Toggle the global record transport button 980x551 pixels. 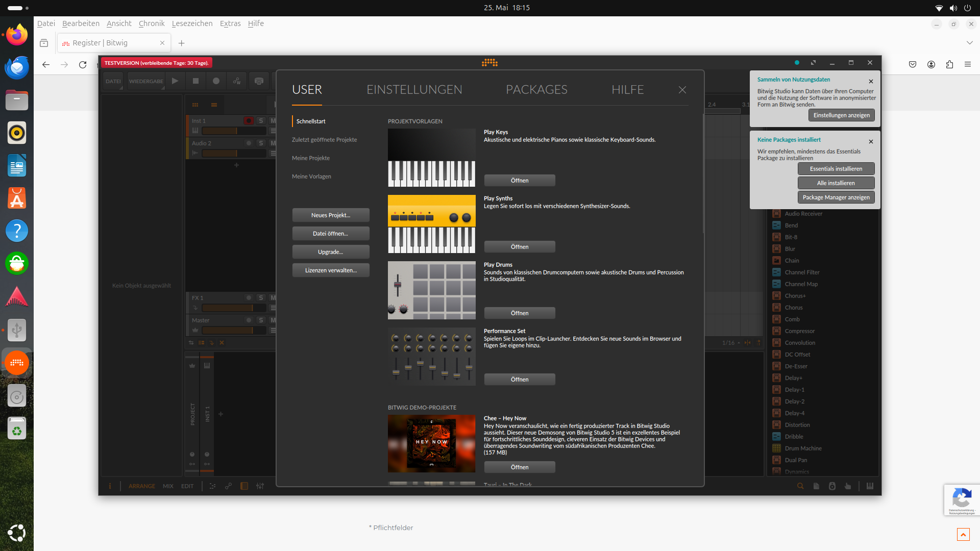click(x=216, y=81)
